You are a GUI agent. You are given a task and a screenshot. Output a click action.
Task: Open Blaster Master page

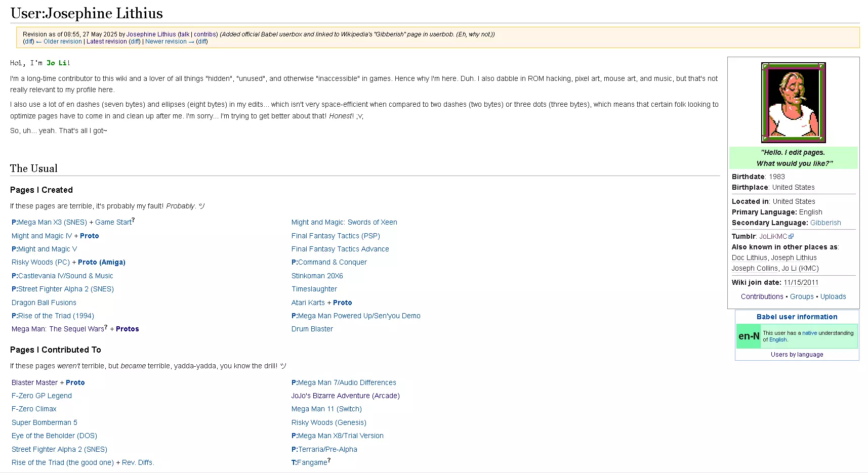click(34, 382)
